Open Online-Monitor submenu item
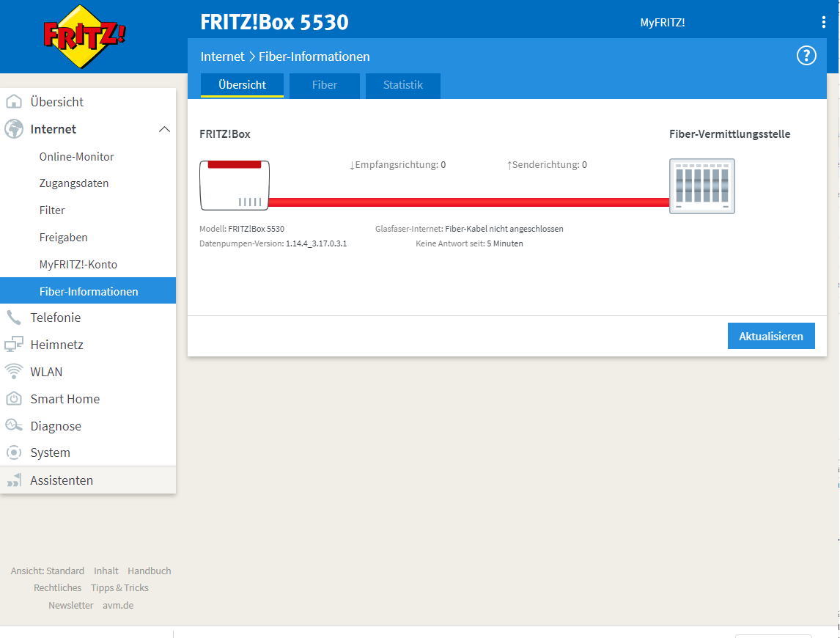840x638 pixels. (x=77, y=156)
